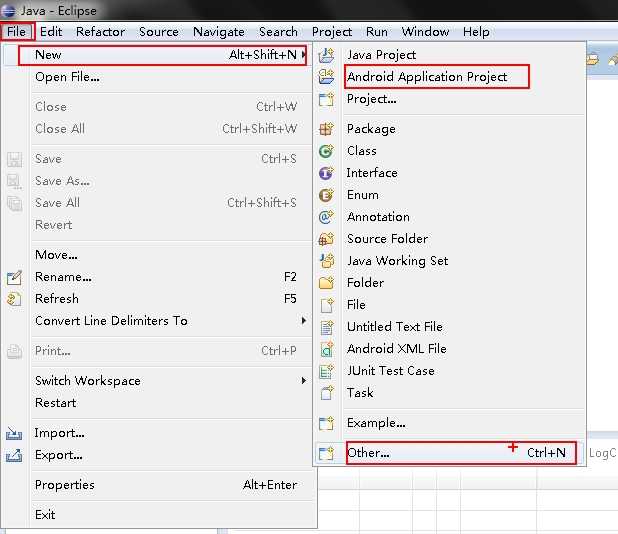Click the Android Application Project icon
Screen dimensions: 618x534
326,76
